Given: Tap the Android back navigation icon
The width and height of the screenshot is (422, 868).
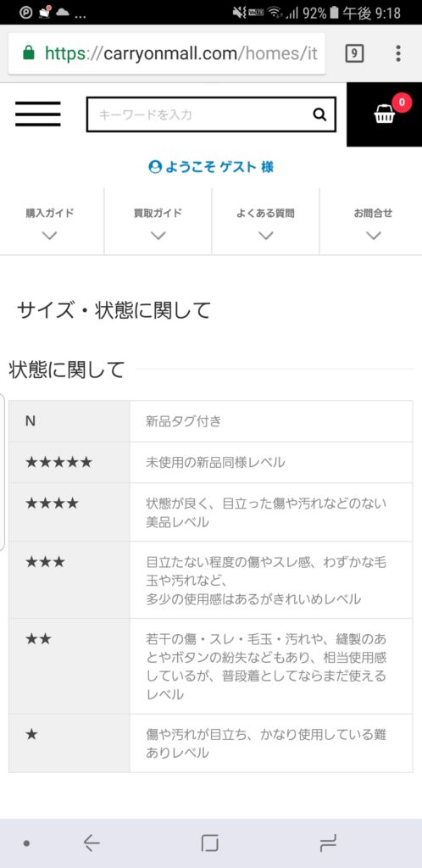Looking at the screenshot, I should 92,843.
